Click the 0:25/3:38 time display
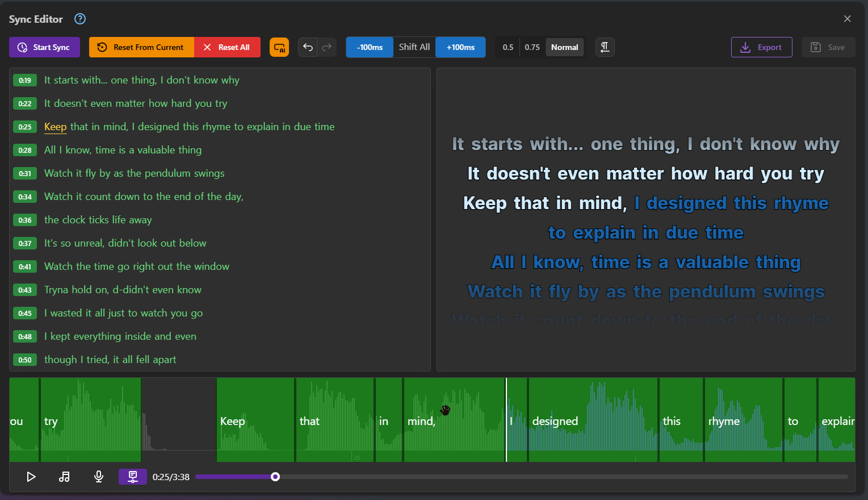This screenshot has width=868, height=500. [171, 477]
